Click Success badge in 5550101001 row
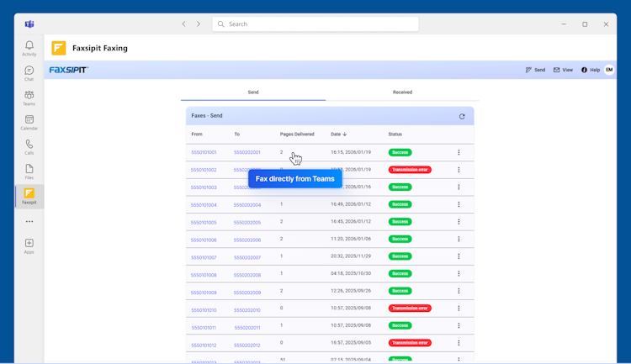 point(400,152)
